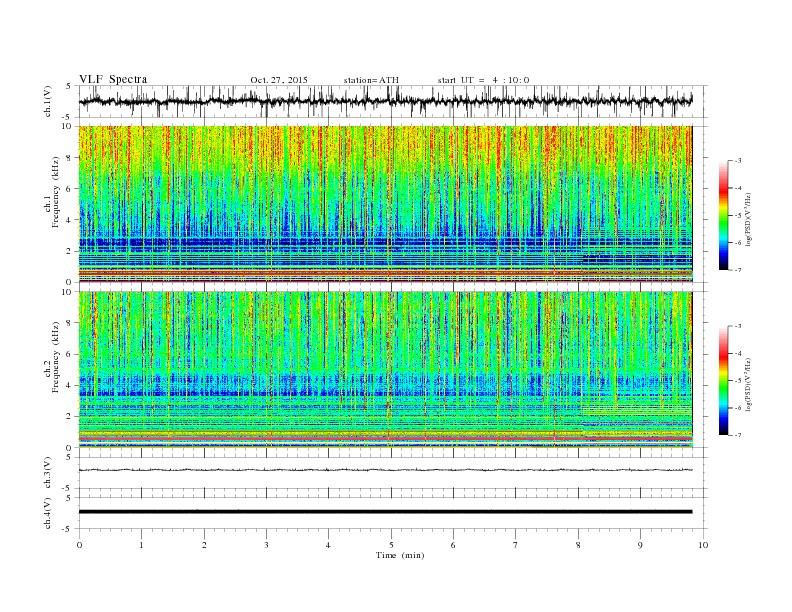Click time axis tick label "8" minutes
Image resolution: width=792 pixels, height=612 pixels.
tap(578, 545)
